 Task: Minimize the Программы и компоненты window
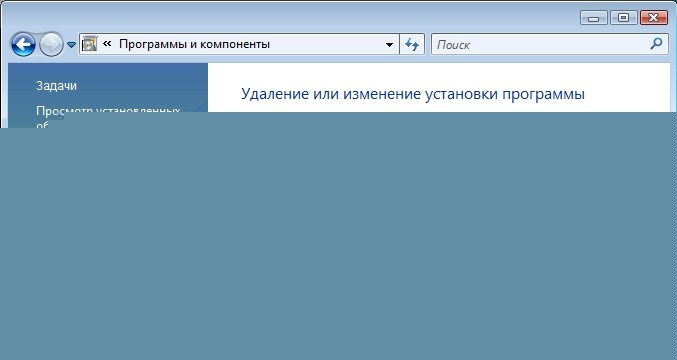[x=594, y=18]
